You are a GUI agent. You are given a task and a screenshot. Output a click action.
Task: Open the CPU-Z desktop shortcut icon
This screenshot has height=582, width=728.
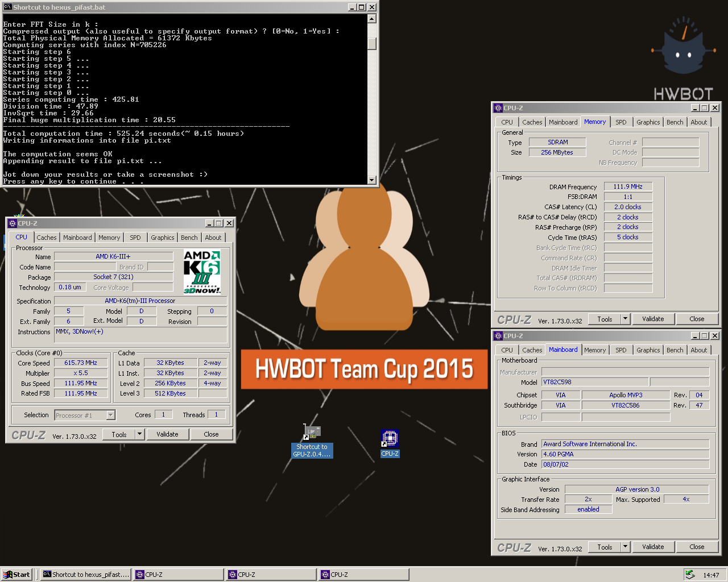(390, 443)
